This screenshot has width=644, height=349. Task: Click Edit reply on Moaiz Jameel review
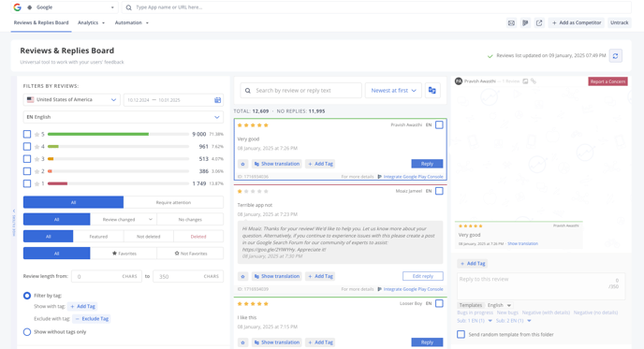click(423, 276)
